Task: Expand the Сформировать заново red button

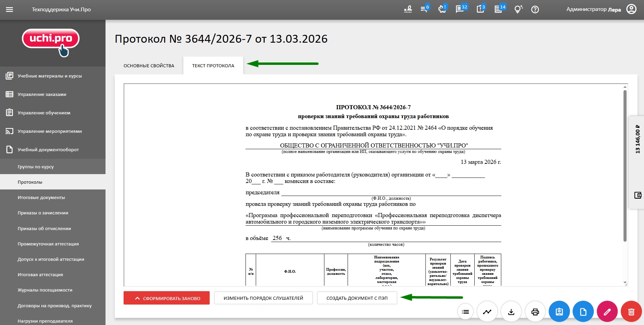Action: [167, 298]
